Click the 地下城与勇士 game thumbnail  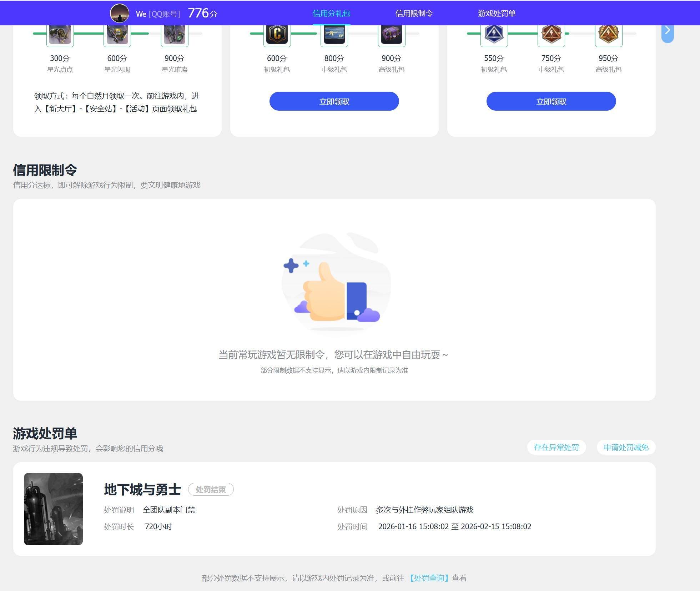[53, 509]
